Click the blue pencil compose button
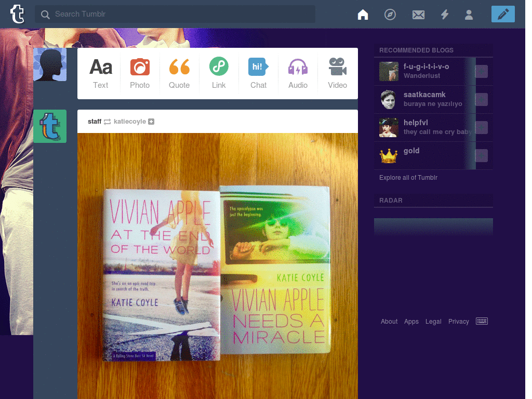Image resolution: width=532 pixels, height=399 pixels. click(503, 14)
